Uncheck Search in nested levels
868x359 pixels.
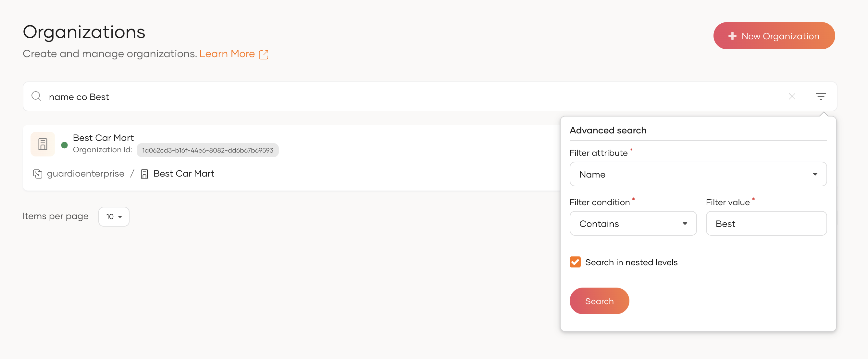[575, 262]
